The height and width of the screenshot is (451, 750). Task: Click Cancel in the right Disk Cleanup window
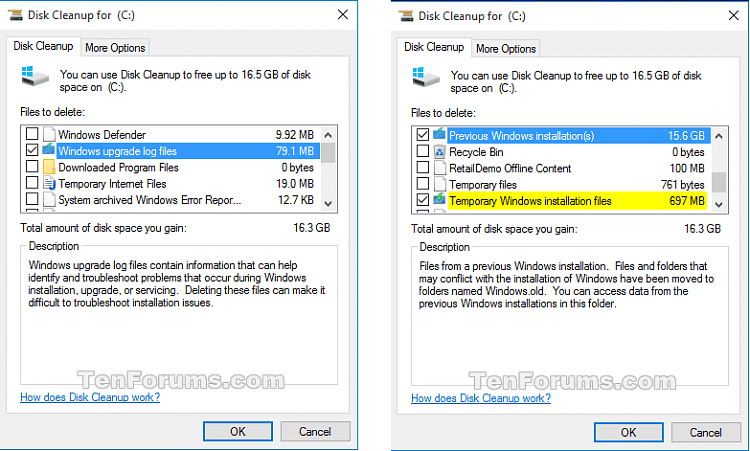click(706, 432)
